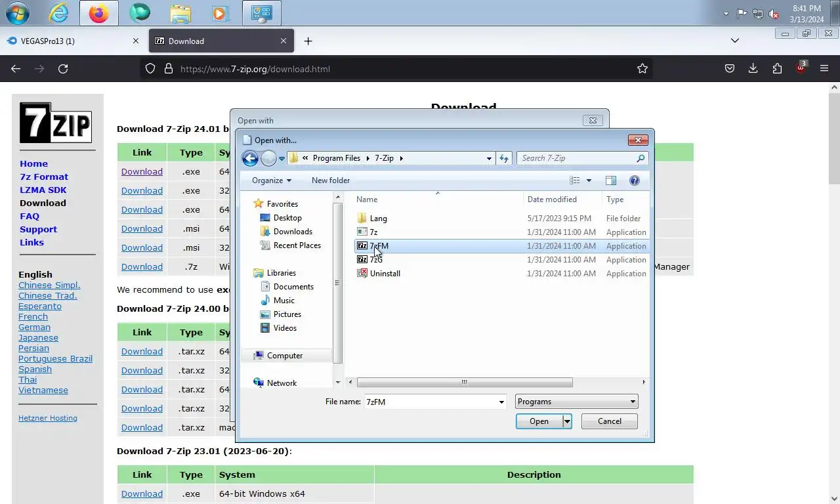The width and height of the screenshot is (840, 504).
Task: Open Pocket save icon in toolbar
Action: 730,69
